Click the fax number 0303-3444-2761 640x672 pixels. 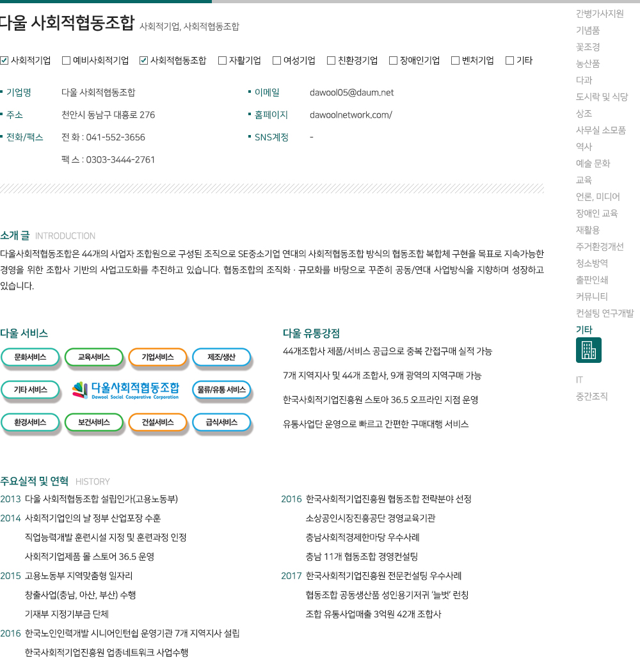coord(120,160)
